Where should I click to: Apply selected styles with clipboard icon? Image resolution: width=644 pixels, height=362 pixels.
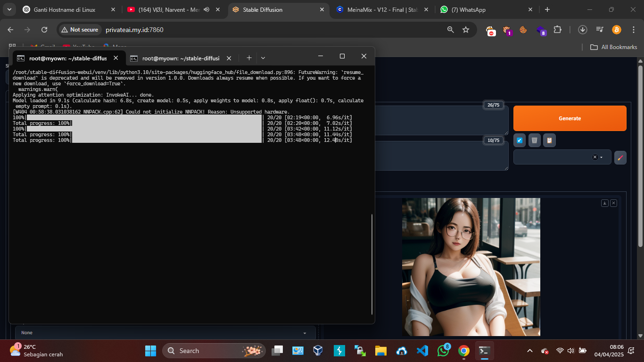click(x=549, y=140)
